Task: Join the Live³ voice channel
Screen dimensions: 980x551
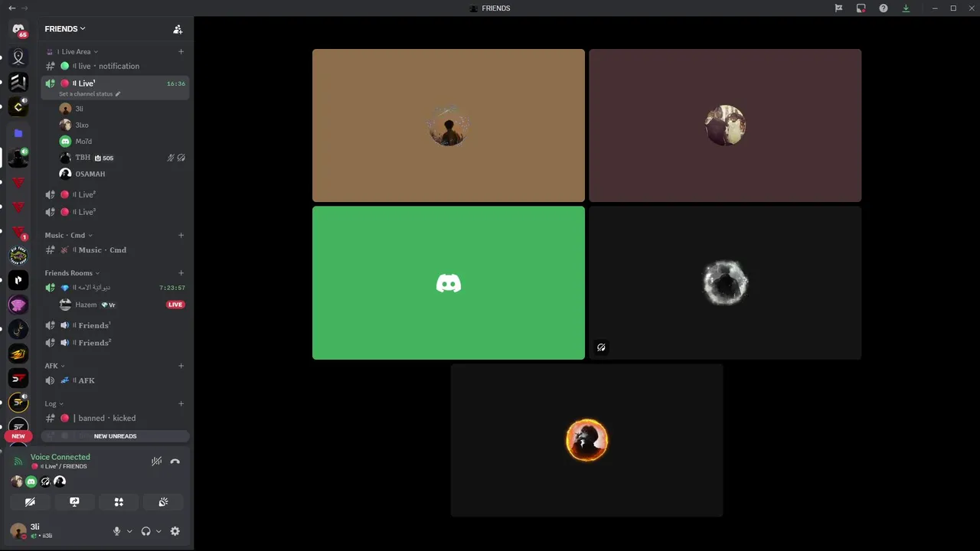Action: pos(115,212)
